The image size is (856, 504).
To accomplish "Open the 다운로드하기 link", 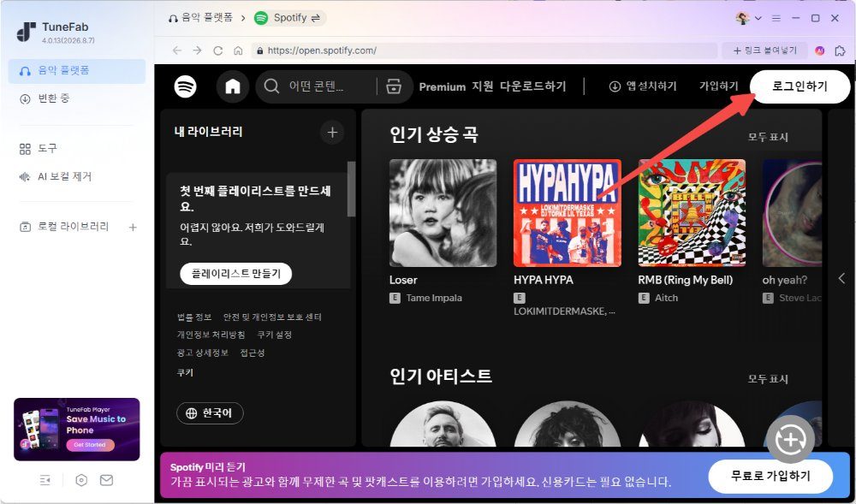I will (532, 86).
